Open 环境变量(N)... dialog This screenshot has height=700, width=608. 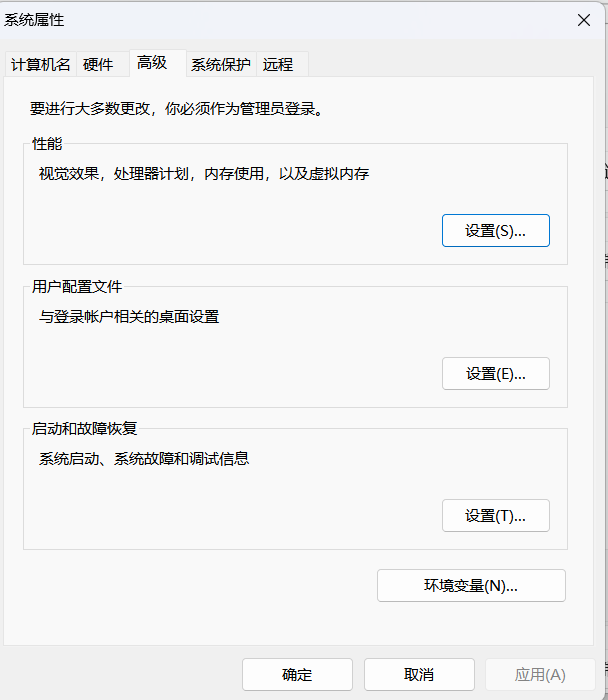[x=471, y=585]
